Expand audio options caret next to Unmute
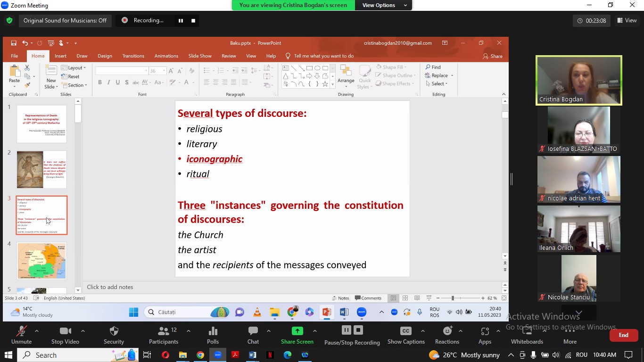Screen dimensions: 644x362 (37, 331)
